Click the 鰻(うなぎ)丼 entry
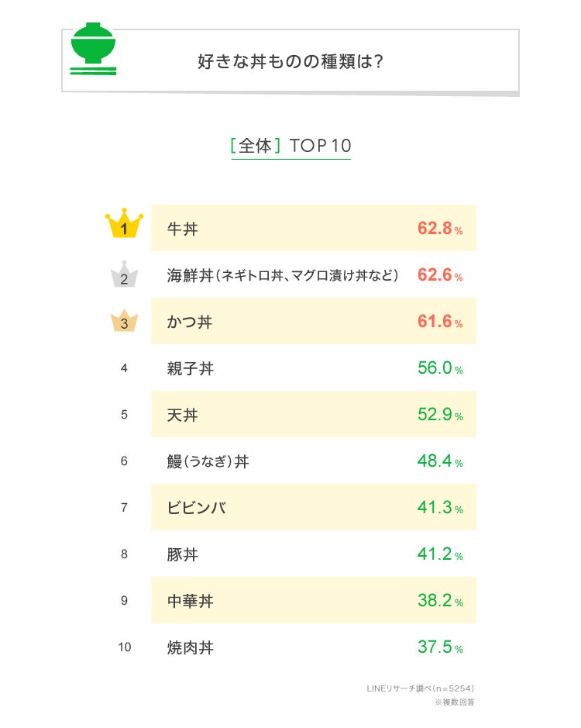Viewport: 581px width, 728px height. (x=208, y=461)
